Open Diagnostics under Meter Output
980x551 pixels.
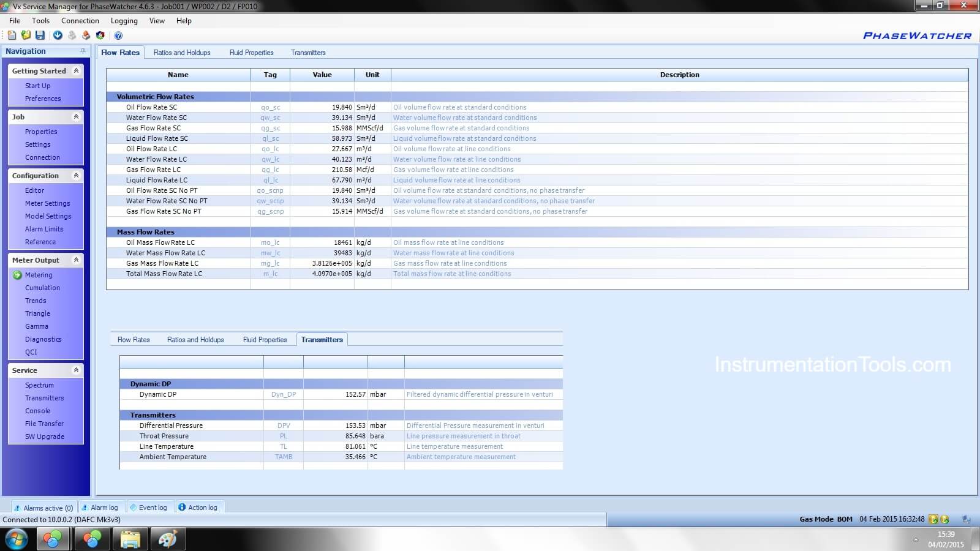tap(43, 339)
